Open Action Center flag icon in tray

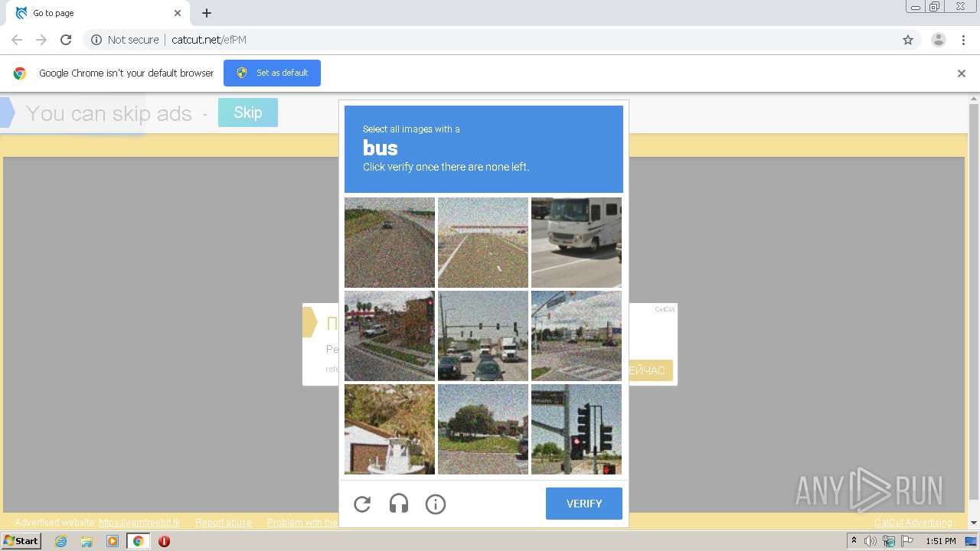pyautogui.click(x=908, y=541)
